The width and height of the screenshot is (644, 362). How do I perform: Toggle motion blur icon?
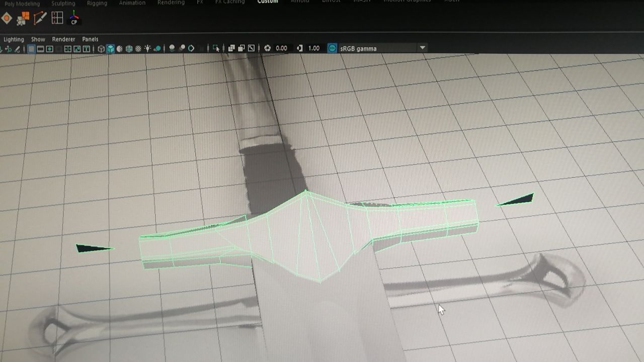coord(182,49)
